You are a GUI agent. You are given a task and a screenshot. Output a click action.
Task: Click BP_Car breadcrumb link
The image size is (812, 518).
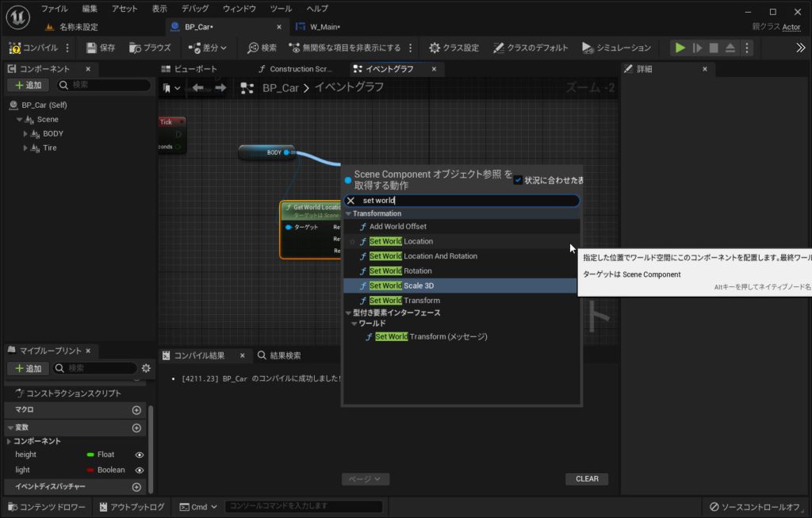pos(280,88)
